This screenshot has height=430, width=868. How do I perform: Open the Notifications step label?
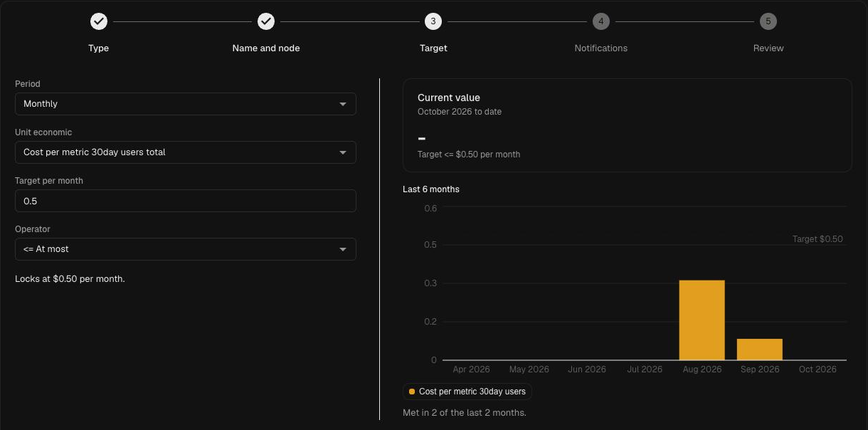point(601,48)
